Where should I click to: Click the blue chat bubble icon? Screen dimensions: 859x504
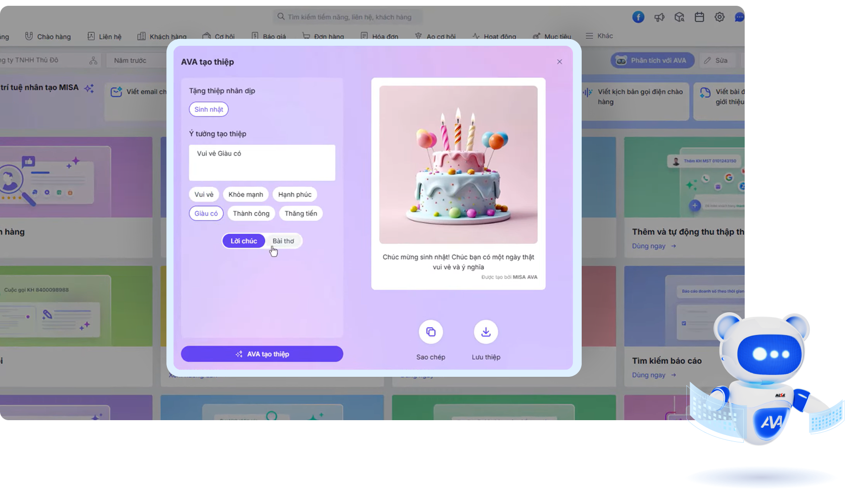(739, 16)
